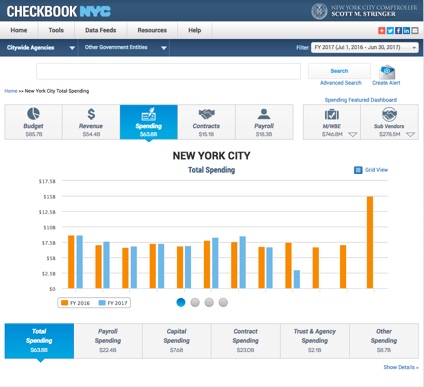
Task: Click the Show Details link
Action: point(401,367)
